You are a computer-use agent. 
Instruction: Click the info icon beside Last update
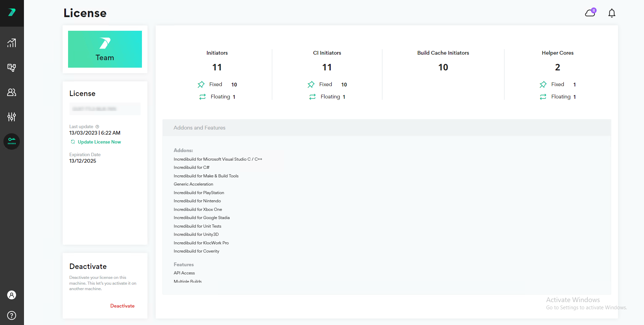(x=97, y=127)
